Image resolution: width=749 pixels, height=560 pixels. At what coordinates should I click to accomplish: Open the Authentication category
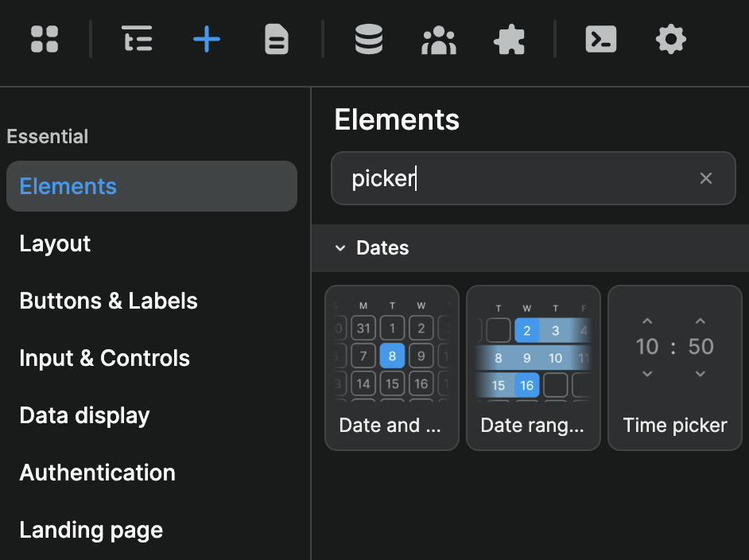coord(97,472)
